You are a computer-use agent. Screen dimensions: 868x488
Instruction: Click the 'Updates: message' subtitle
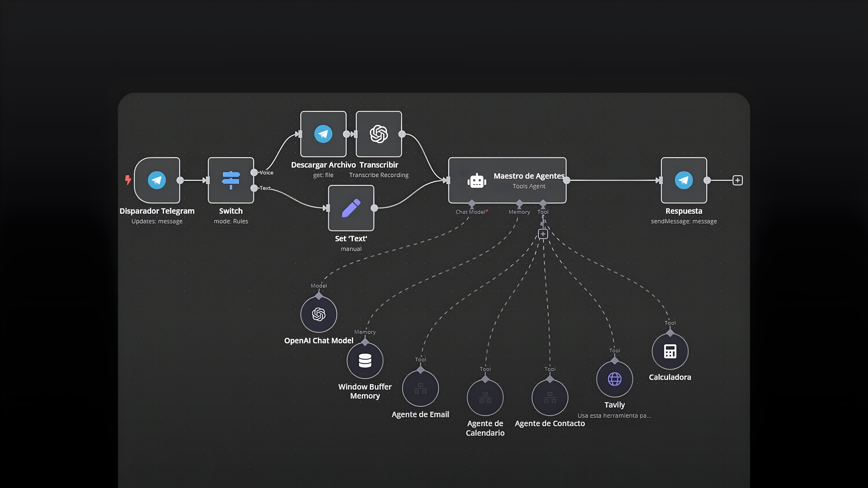pyautogui.click(x=157, y=221)
